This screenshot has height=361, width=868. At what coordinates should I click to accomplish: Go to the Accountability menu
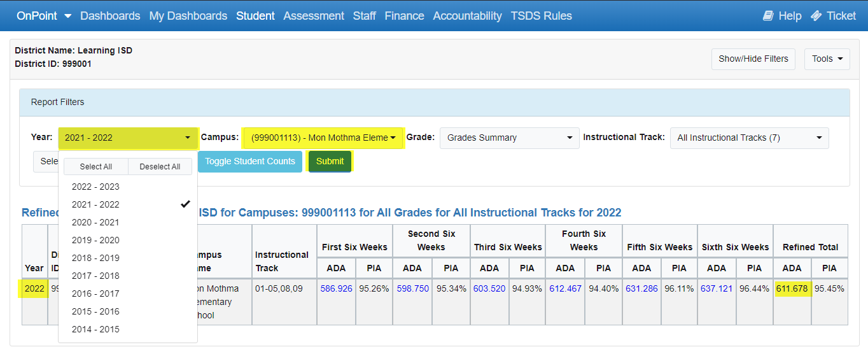tap(467, 16)
